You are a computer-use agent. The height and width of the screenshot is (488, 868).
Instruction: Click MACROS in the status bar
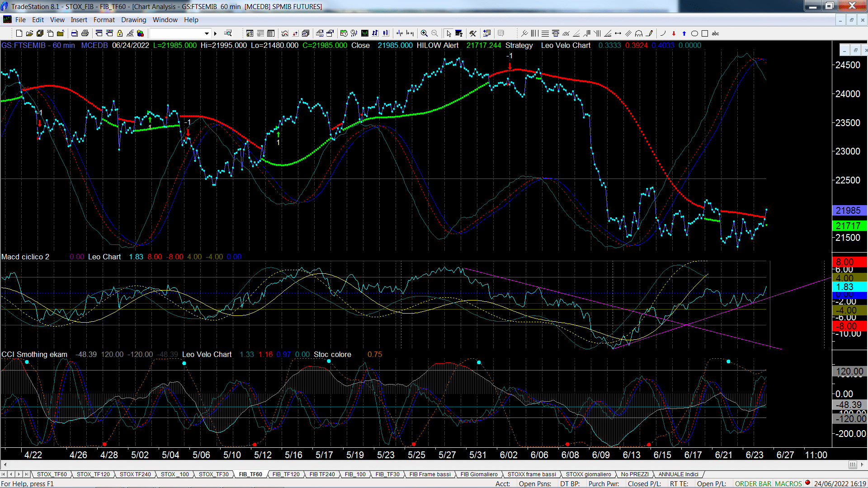click(788, 483)
